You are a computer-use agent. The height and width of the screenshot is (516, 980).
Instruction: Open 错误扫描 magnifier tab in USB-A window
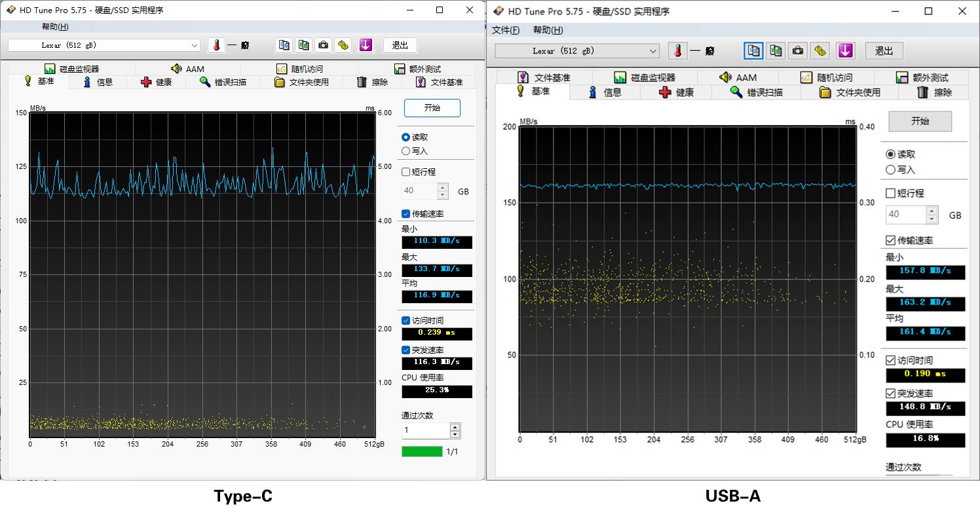pyautogui.click(x=757, y=92)
